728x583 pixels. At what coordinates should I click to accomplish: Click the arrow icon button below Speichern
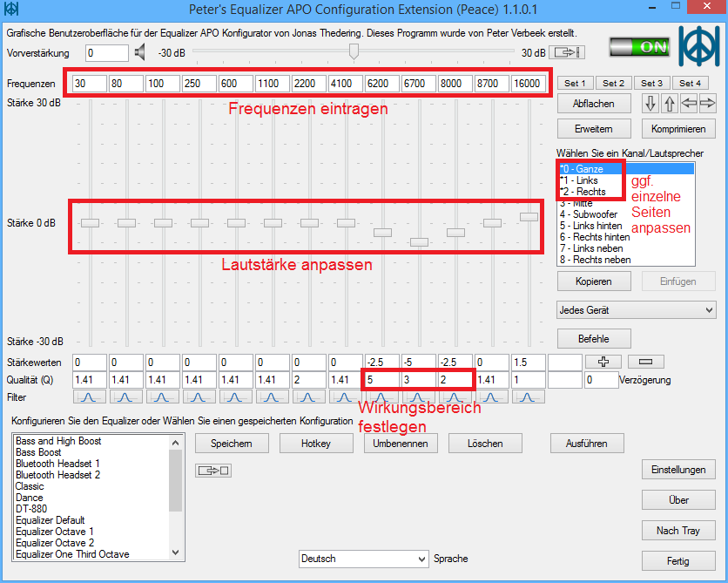pyautogui.click(x=213, y=471)
